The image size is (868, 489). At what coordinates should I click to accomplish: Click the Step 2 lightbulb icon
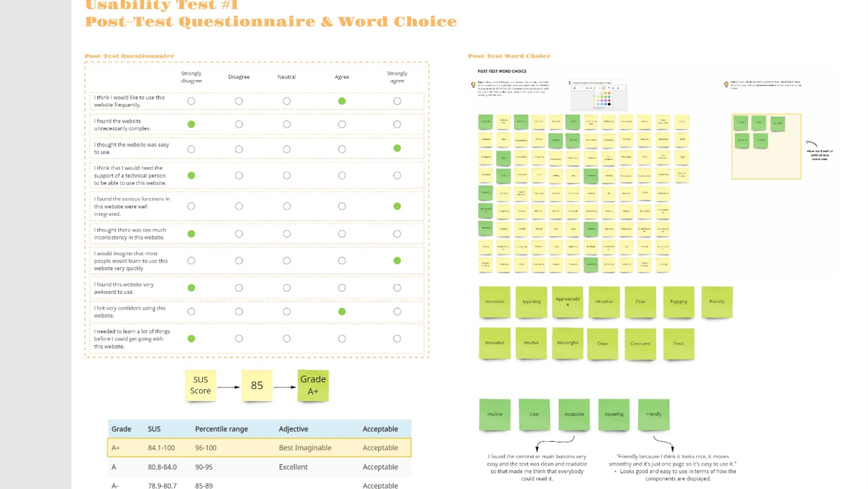[726, 85]
